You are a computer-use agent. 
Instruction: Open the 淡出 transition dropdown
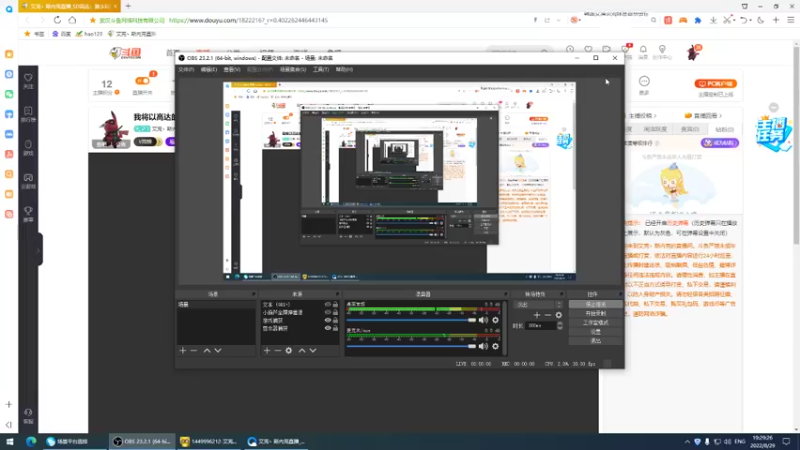point(539,305)
